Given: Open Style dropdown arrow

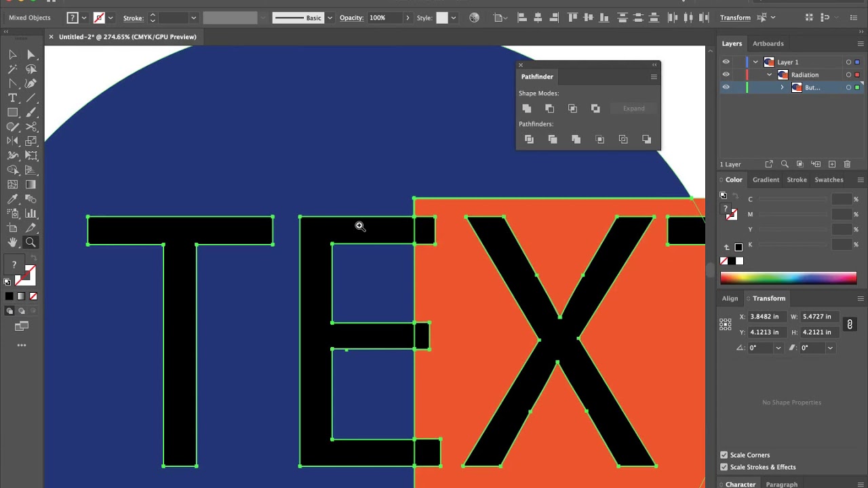Looking at the screenshot, I should pos(454,18).
